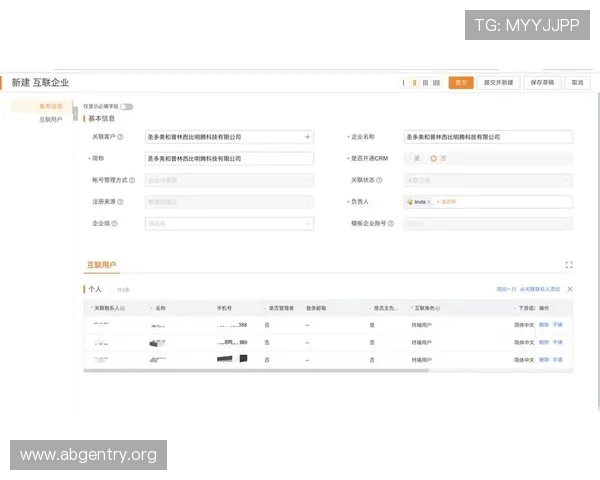Select 互联用户 in left navigation
This screenshot has width=600, height=480.
(x=51, y=120)
